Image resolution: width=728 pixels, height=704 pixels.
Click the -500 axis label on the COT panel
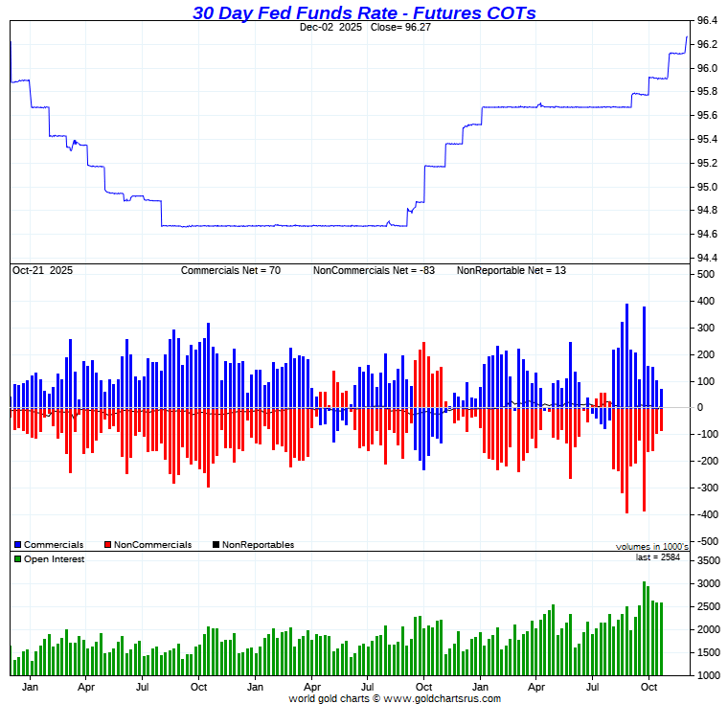[706, 541]
